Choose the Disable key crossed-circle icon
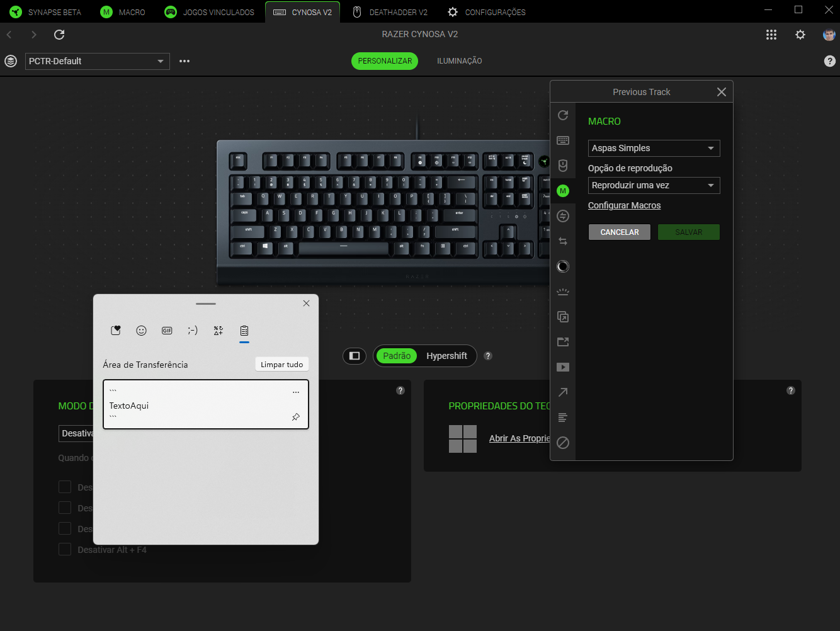Image resolution: width=840 pixels, height=631 pixels. (x=563, y=443)
